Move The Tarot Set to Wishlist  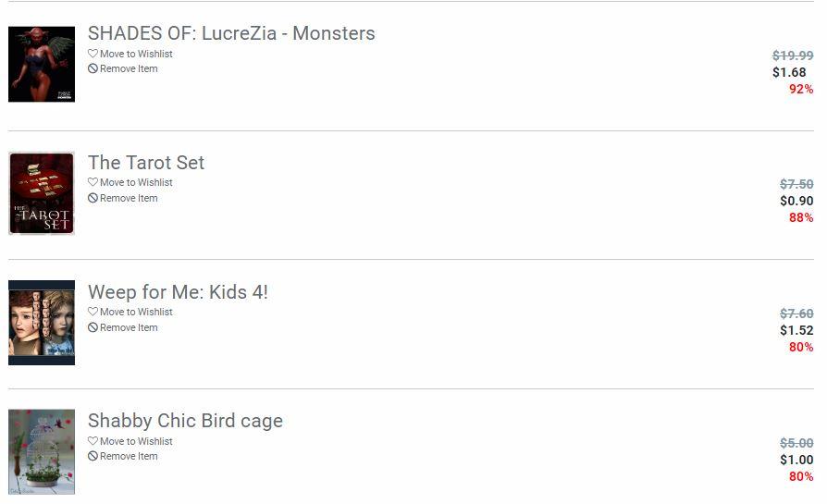[x=136, y=182]
